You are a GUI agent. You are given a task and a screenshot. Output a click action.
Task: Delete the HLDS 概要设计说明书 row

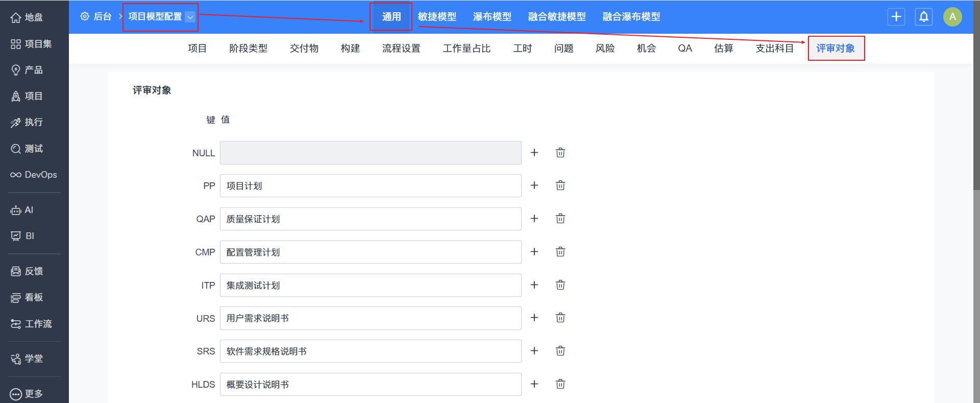click(x=560, y=384)
